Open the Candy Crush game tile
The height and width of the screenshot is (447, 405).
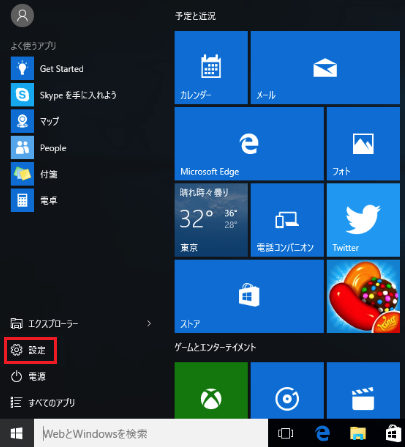pyautogui.click(x=363, y=296)
